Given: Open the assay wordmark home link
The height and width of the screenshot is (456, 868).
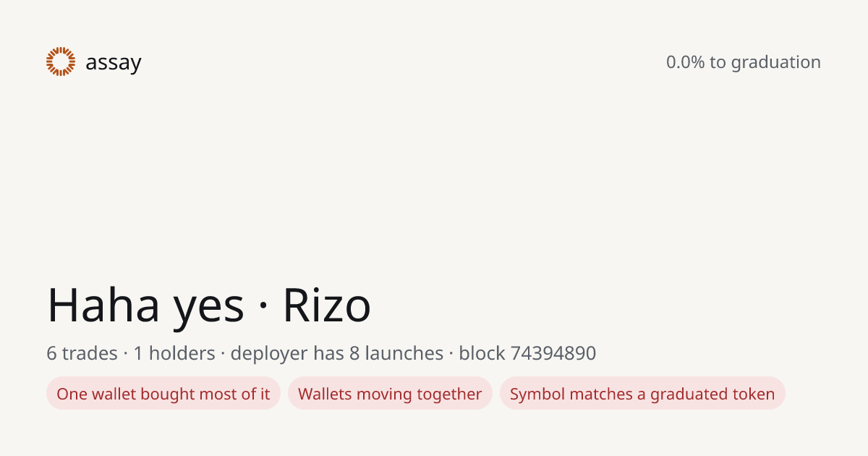Looking at the screenshot, I should [x=113, y=63].
